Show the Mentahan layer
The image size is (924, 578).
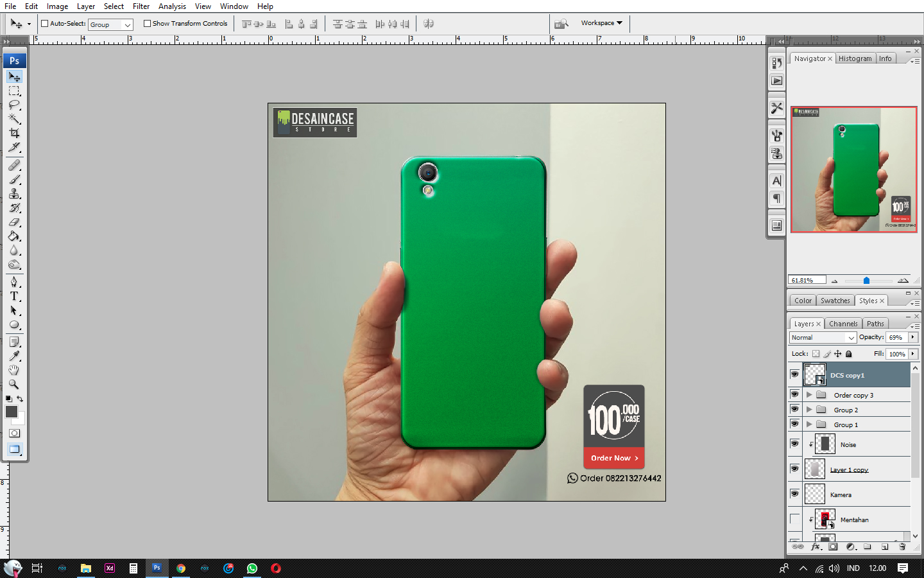(795, 520)
